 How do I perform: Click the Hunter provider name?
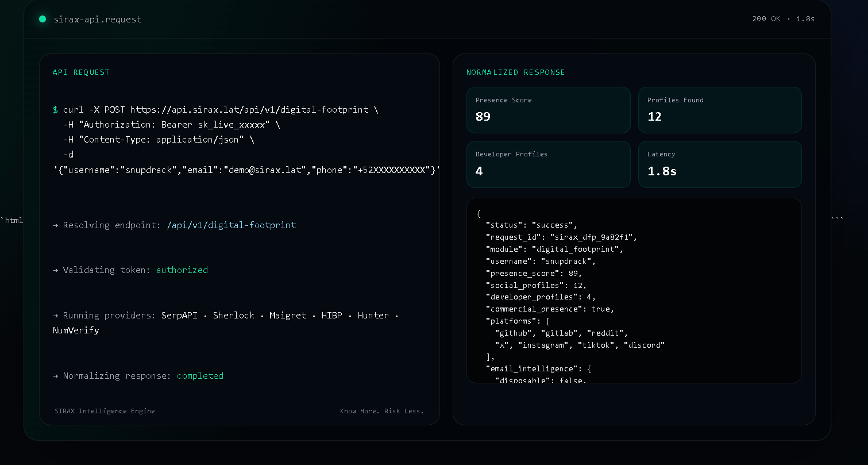373,316
